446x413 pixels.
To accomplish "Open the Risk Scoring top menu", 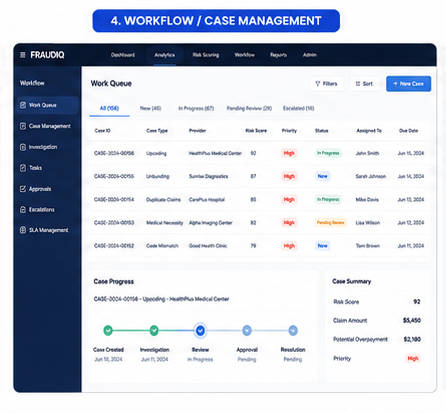I will pos(206,55).
